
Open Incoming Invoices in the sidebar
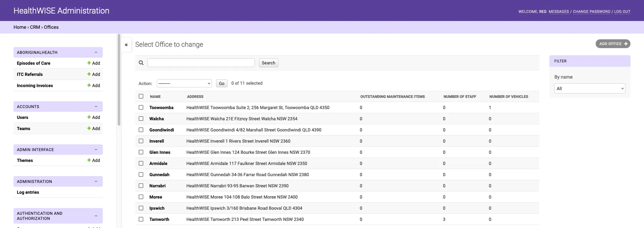[35, 85]
